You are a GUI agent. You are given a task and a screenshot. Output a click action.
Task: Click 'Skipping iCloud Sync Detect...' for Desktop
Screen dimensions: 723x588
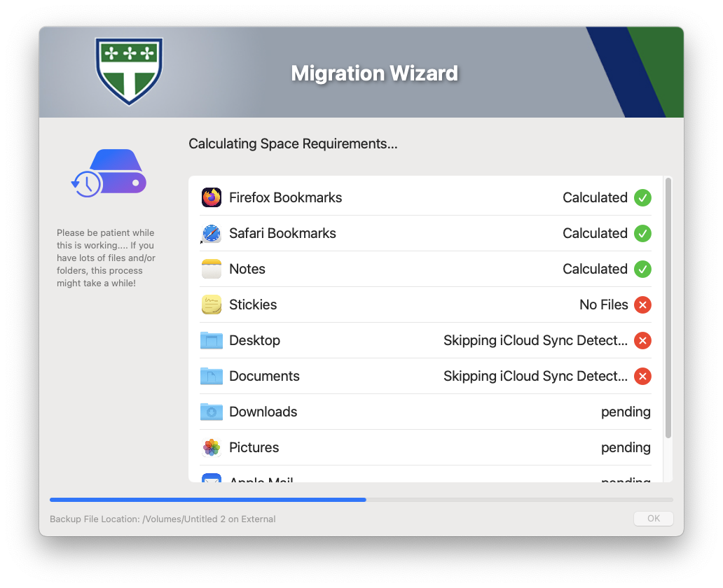point(535,340)
